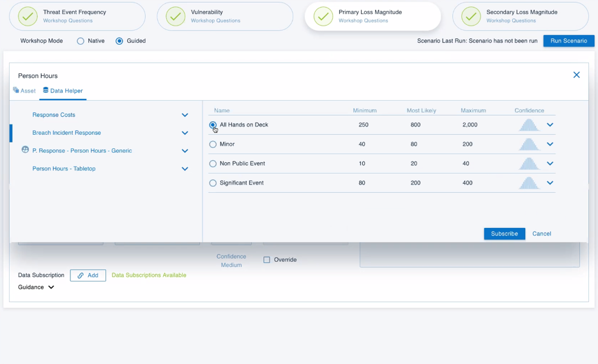Image resolution: width=598 pixels, height=364 pixels.
Task: Click the confidence distribution chart for Non Public Event
Action: [x=529, y=163]
